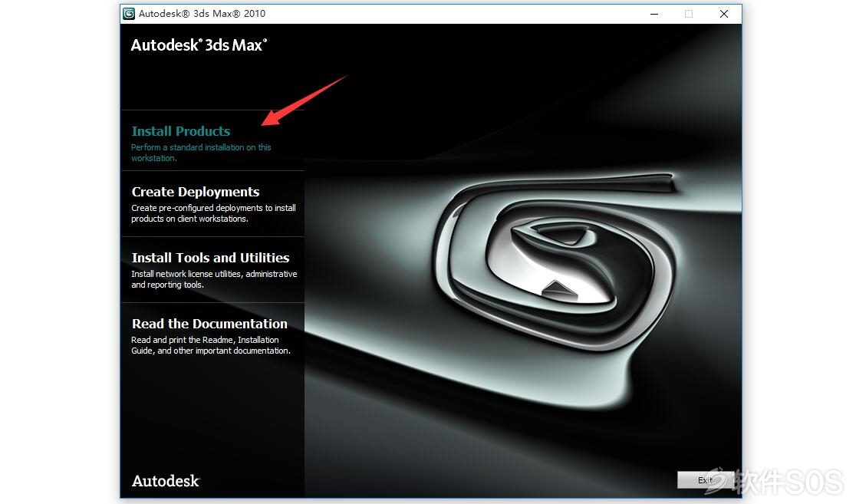Minimize the installer window
856x504 pixels.
click(x=654, y=14)
